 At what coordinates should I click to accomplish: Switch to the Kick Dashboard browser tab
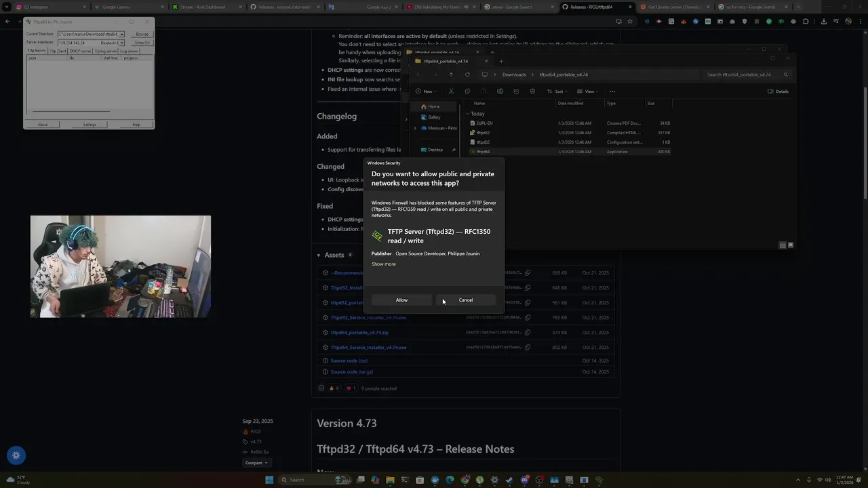click(207, 7)
